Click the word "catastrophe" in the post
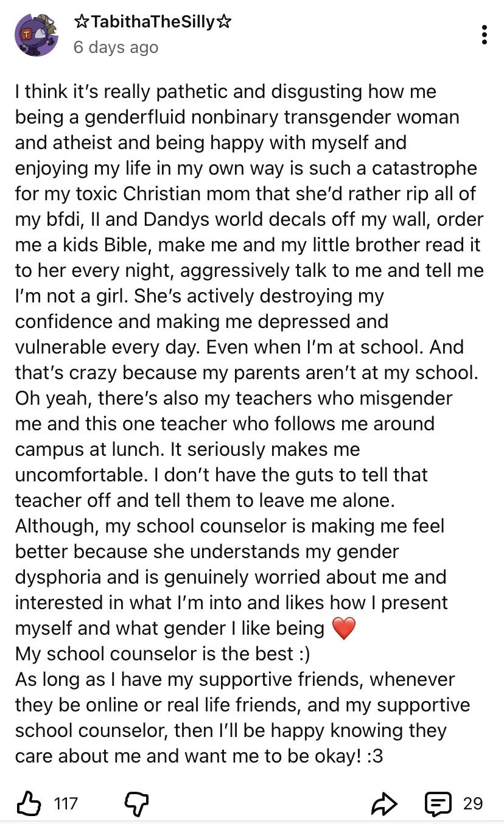The height and width of the screenshot is (824, 504). coord(425,168)
